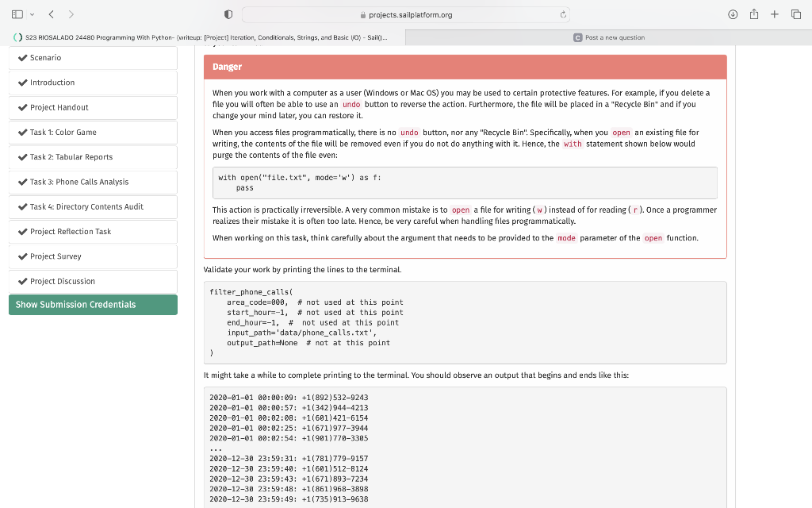Open the tab overview icon
Viewport: 812px width, 508px height.
click(796, 13)
